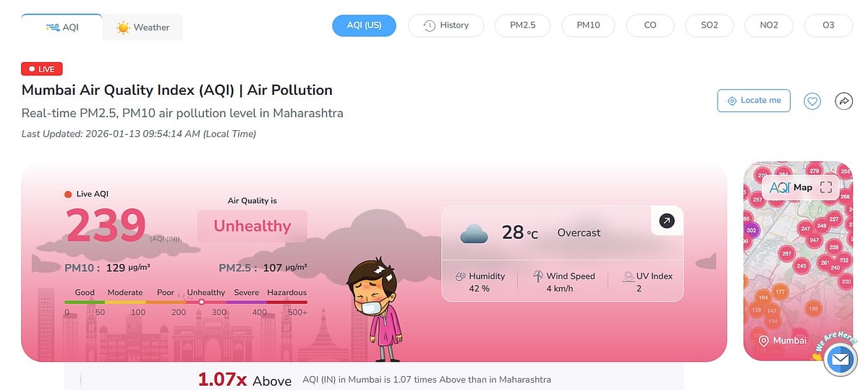Screen dimensions: 868x390
Task: Click the mail chat icon
Action: tap(840, 359)
